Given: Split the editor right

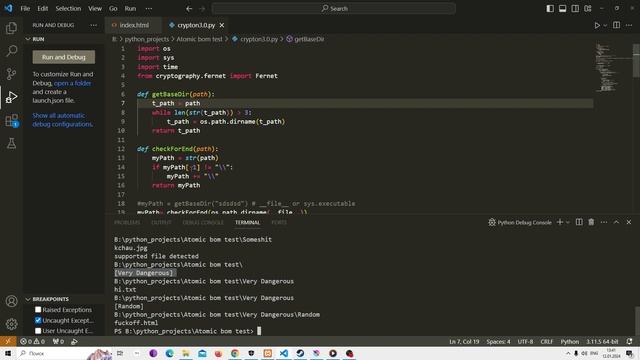Looking at the screenshot, I should coord(616,25).
